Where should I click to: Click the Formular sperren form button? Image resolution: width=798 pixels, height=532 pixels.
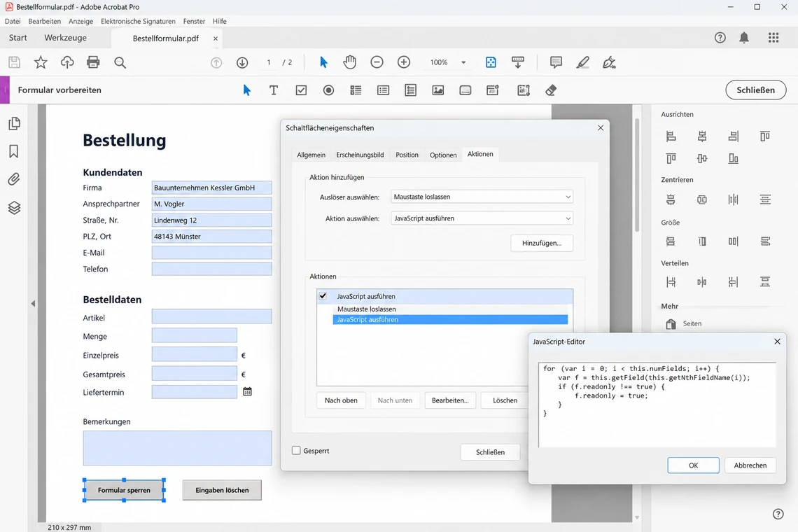pyautogui.click(x=124, y=490)
